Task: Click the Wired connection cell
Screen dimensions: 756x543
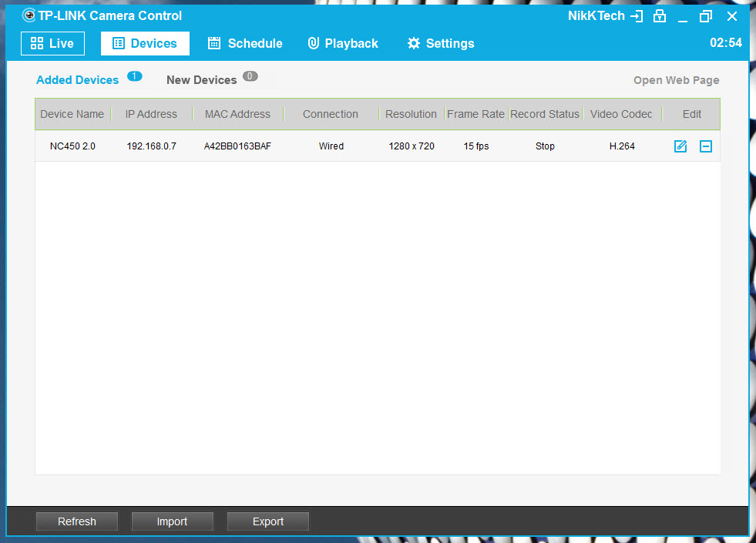Action: click(x=331, y=146)
